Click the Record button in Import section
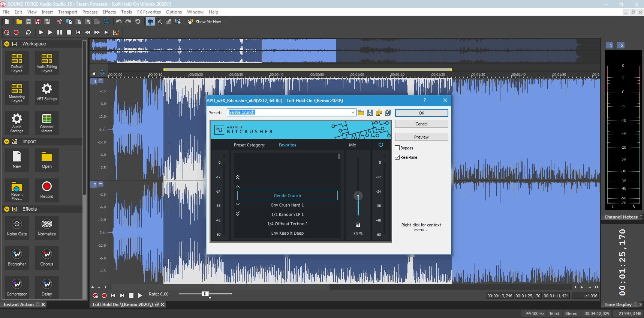The image size is (644, 318). click(47, 190)
